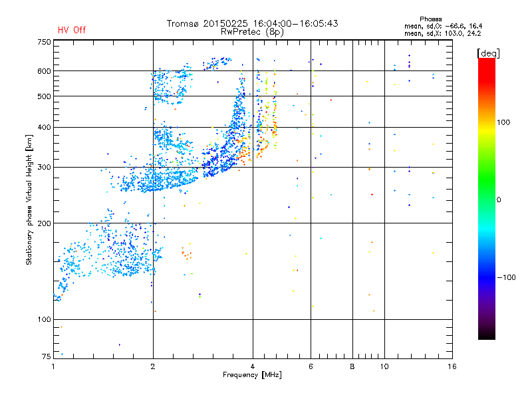Click the 'Frequency [MHz]' axis title

point(252,375)
